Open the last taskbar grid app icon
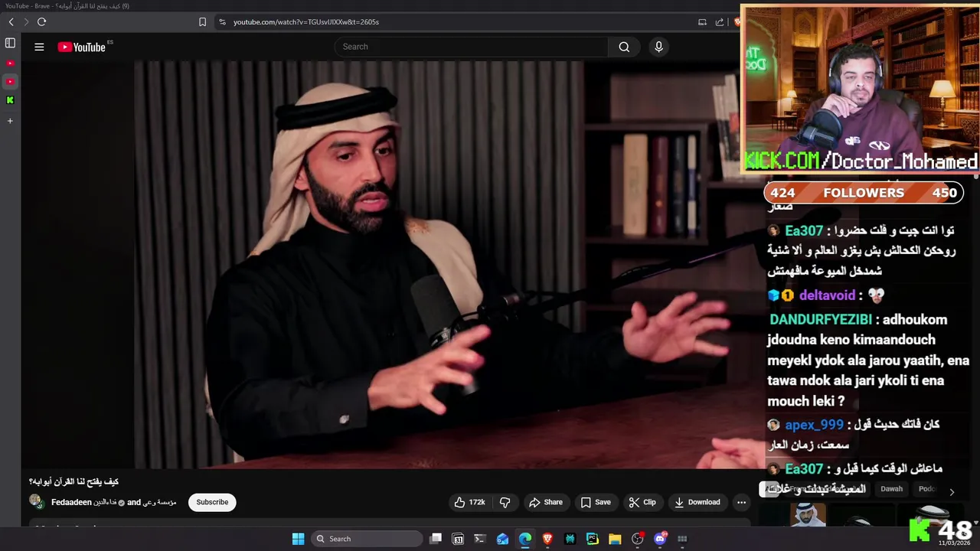This screenshot has height=551, width=980. [682, 539]
